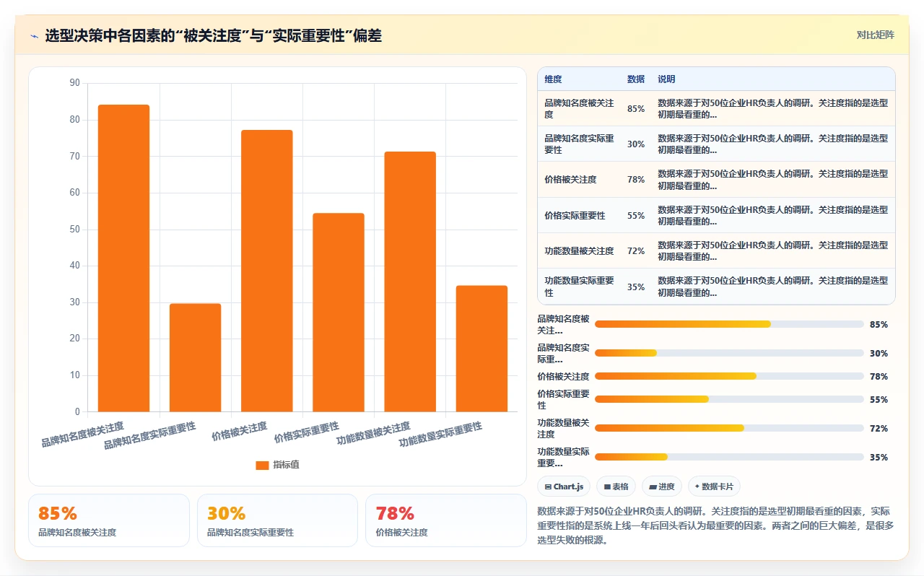Select table row 价格实际重要性
924x576 pixels.
(x=716, y=215)
